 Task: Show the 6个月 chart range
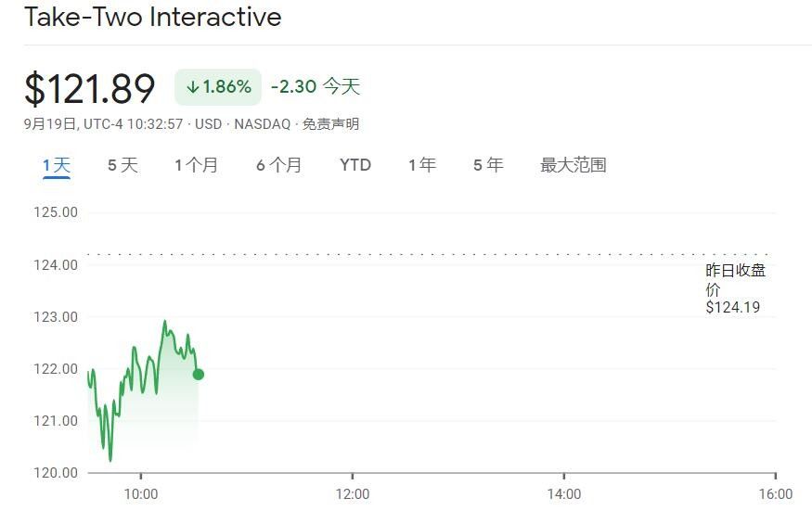point(279,165)
